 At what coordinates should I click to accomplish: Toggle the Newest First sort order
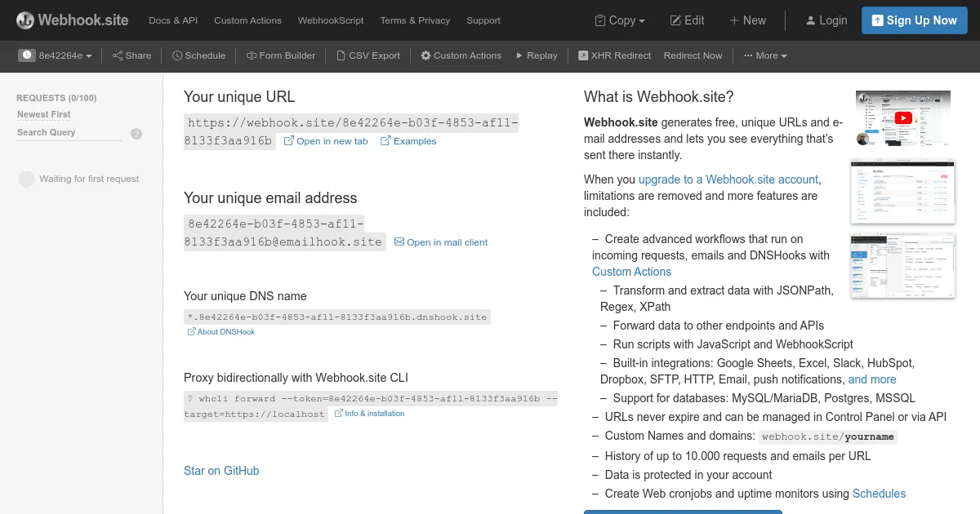point(43,114)
